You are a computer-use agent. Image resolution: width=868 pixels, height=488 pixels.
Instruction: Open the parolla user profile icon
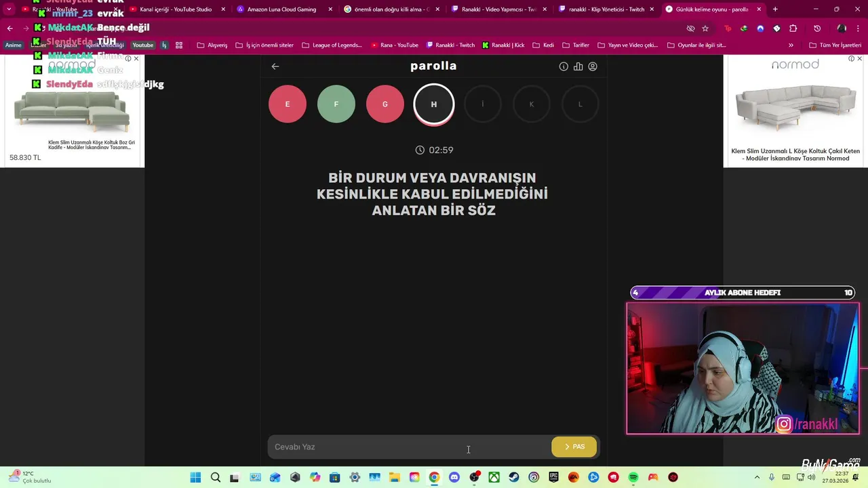click(593, 66)
